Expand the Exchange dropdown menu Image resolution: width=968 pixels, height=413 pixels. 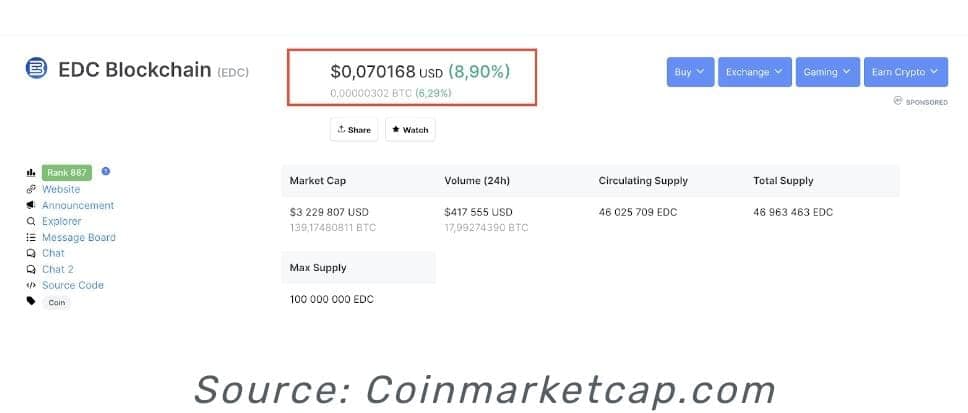click(x=754, y=72)
